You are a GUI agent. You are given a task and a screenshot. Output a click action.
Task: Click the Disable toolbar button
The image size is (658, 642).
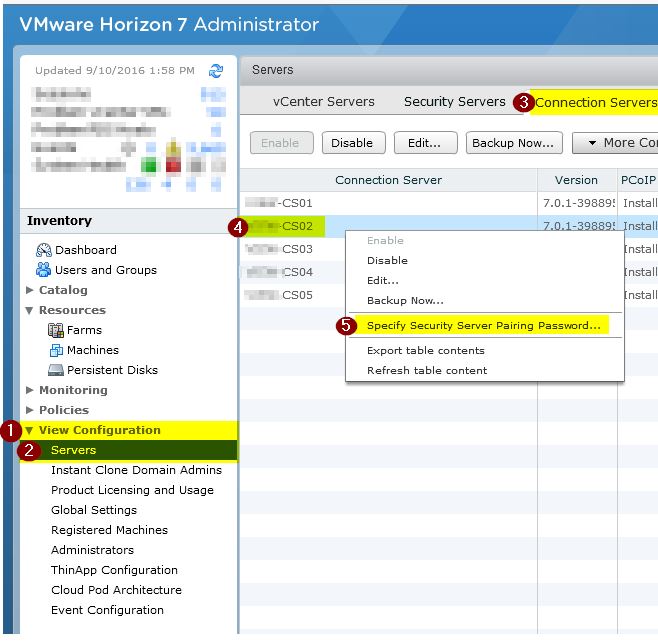point(353,143)
